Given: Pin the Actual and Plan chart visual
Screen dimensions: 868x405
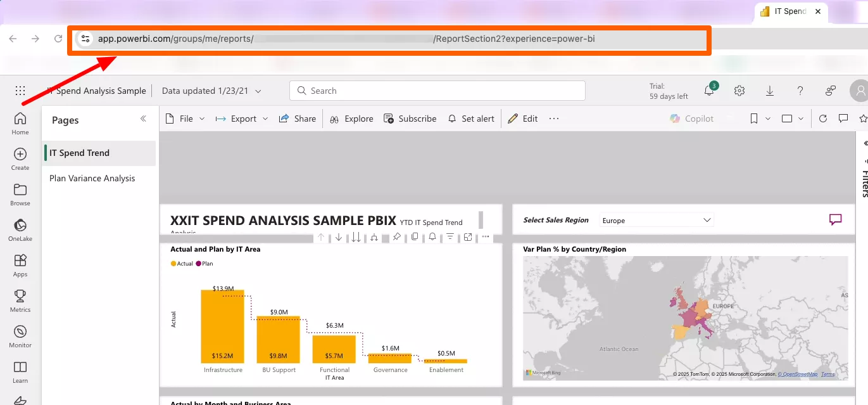Looking at the screenshot, I should 396,237.
